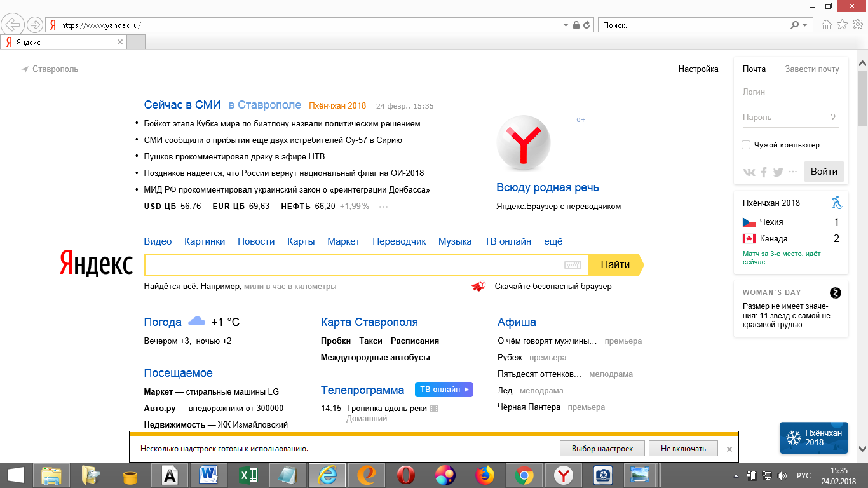Image resolution: width=868 pixels, height=488 pixels.
Task: Click the search box magnifier icon
Action: (794, 25)
